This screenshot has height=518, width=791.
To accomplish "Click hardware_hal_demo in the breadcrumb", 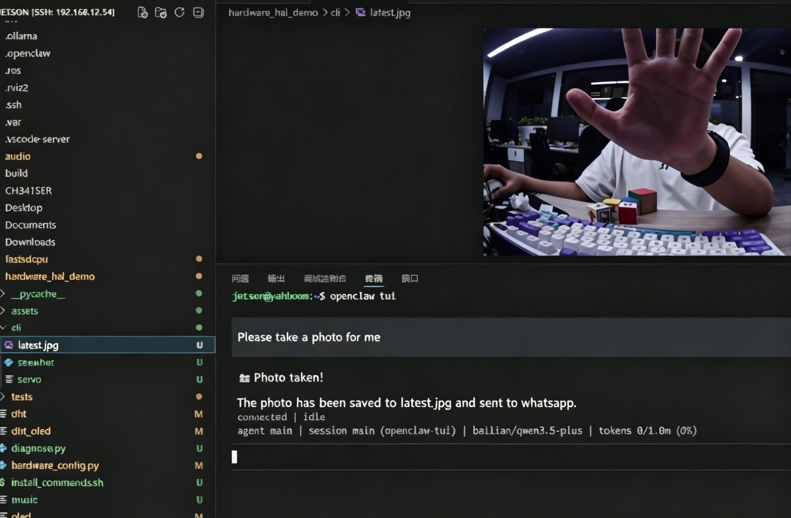I will click(x=273, y=13).
